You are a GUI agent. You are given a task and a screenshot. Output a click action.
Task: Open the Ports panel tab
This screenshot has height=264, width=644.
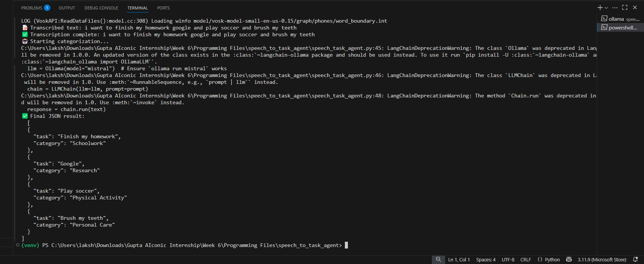click(x=163, y=8)
